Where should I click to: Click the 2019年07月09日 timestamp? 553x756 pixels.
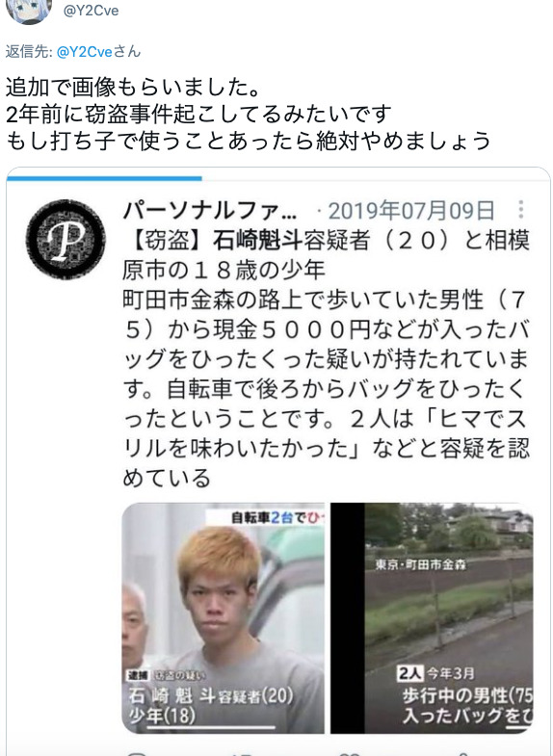(411, 211)
